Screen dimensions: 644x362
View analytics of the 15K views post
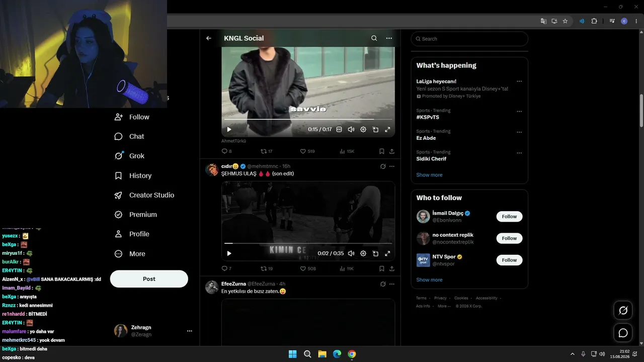point(347,151)
